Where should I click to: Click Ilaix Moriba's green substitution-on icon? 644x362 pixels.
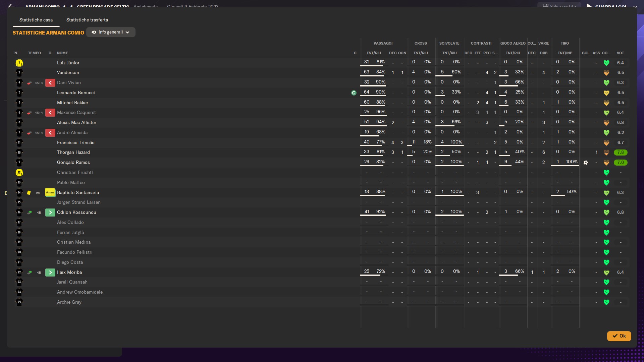(50, 273)
